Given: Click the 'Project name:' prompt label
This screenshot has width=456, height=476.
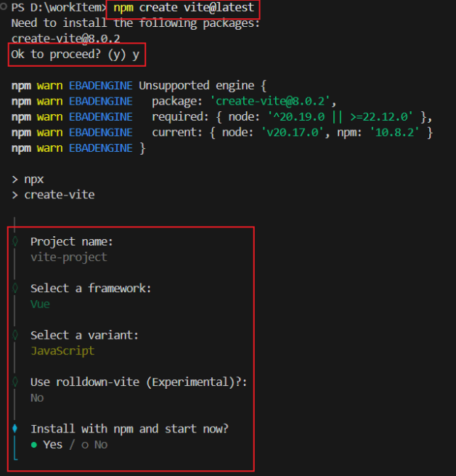Looking at the screenshot, I should click(x=72, y=242).
